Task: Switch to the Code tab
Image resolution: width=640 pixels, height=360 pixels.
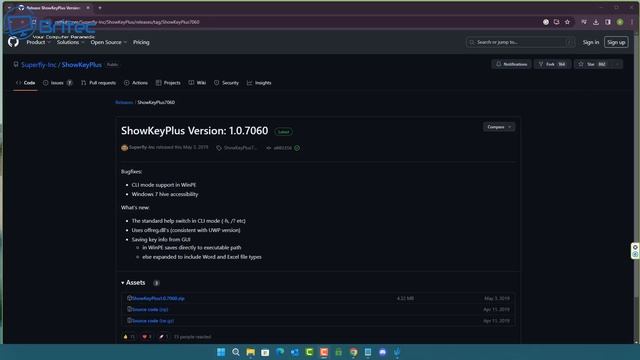Action: click(25, 83)
